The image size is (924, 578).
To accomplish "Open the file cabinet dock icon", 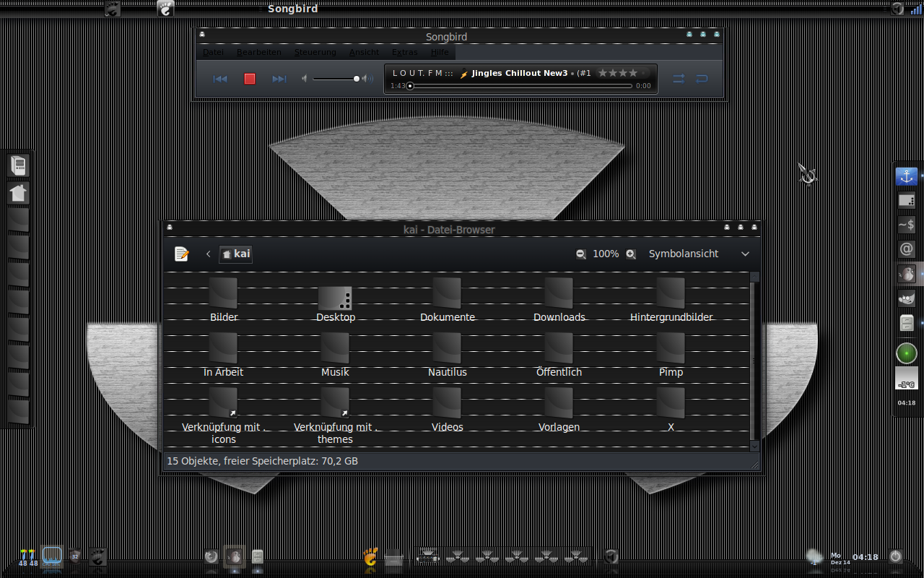I will pyautogui.click(x=907, y=323).
